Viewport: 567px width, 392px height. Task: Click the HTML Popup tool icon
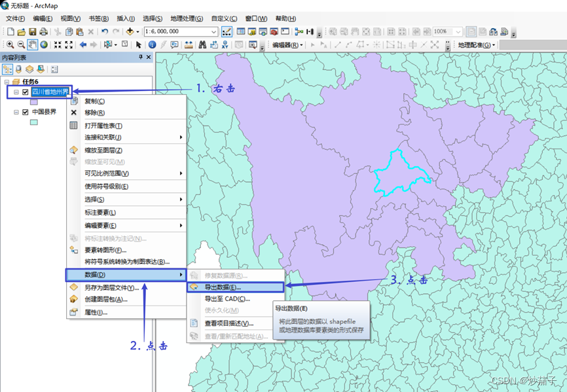point(174,45)
